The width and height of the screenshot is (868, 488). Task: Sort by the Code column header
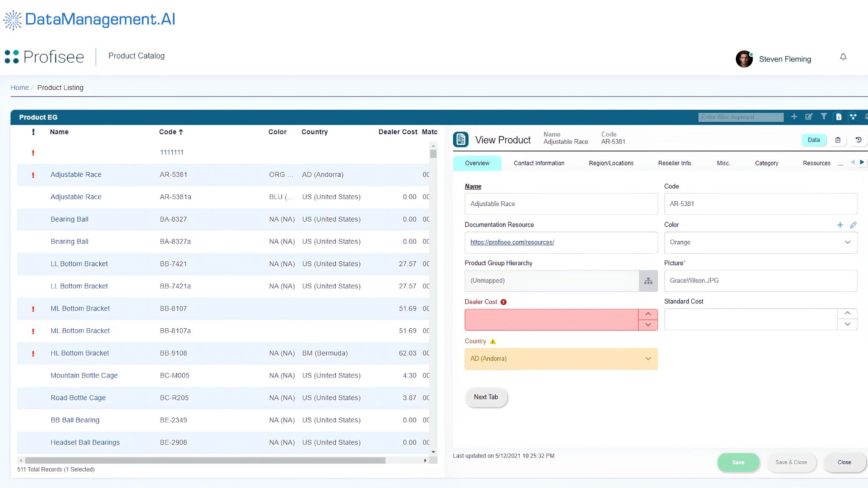(x=171, y=132)
